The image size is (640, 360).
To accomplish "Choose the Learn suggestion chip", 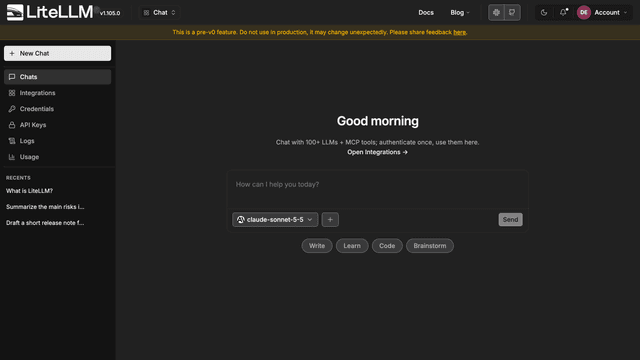I will [x=352, y=246].
